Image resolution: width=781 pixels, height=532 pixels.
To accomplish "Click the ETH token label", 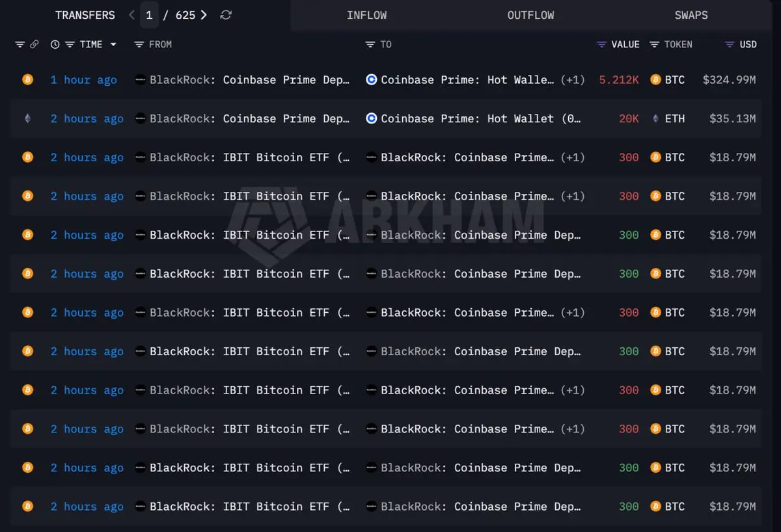I will pos(675,118).
